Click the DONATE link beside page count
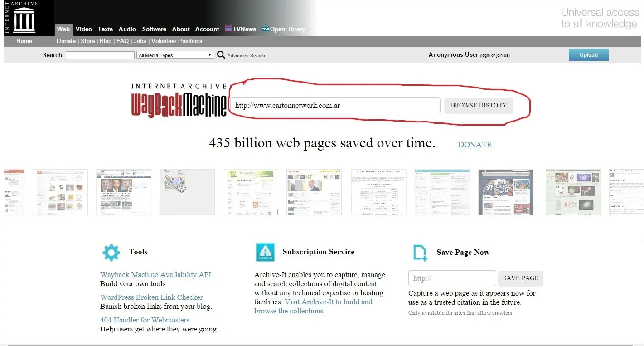644x346 pixels. pos(475,145)
